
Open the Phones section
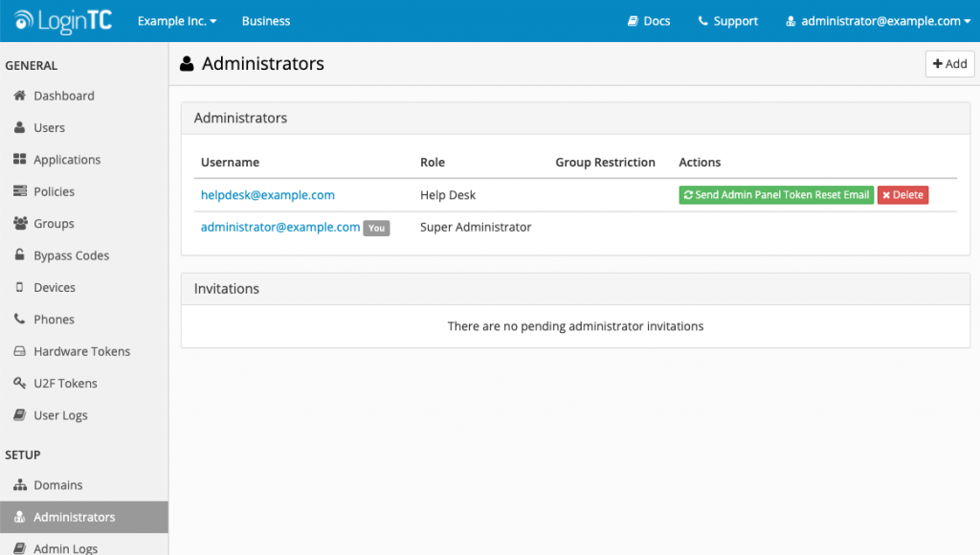(x=52, y=319)
